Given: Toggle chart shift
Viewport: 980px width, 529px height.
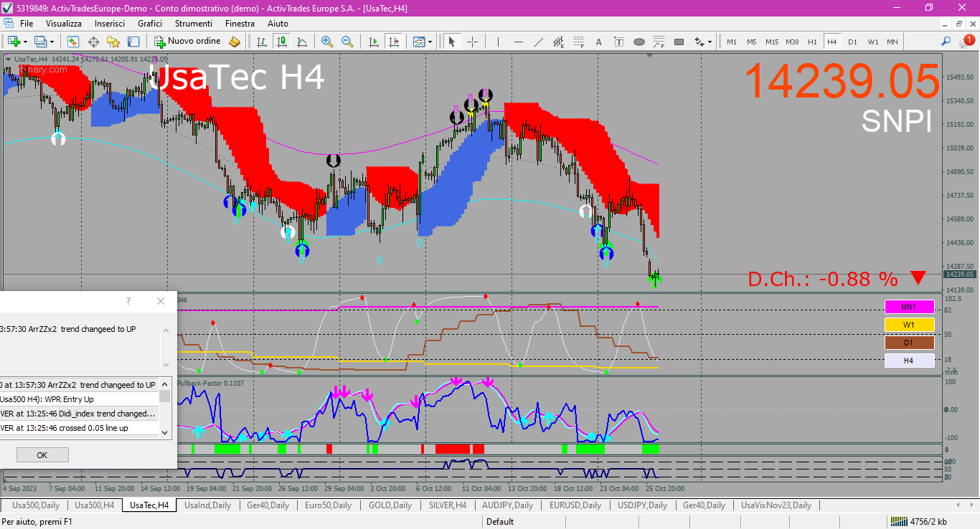Looking at the screenshot, I should (x=393, y=42).
